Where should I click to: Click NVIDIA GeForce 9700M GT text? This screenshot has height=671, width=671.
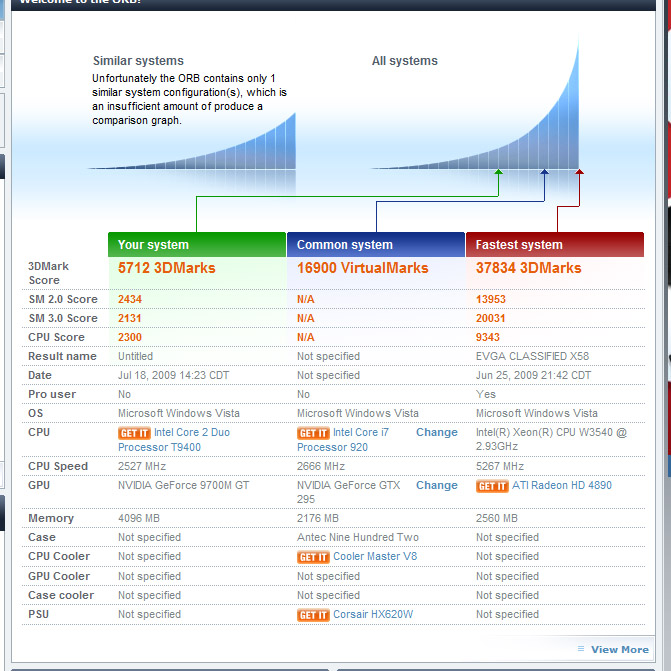pyautogui.click(x=183, y=485)
